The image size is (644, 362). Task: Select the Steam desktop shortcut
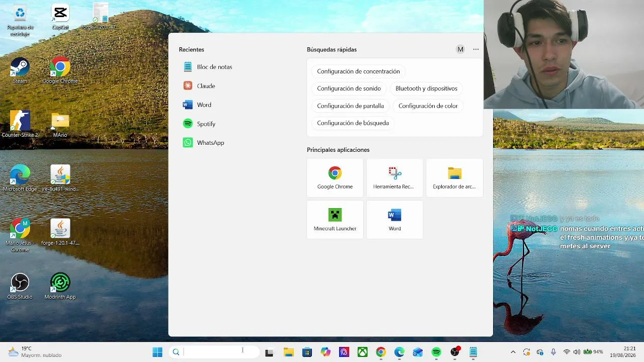(x=20, y=70)
